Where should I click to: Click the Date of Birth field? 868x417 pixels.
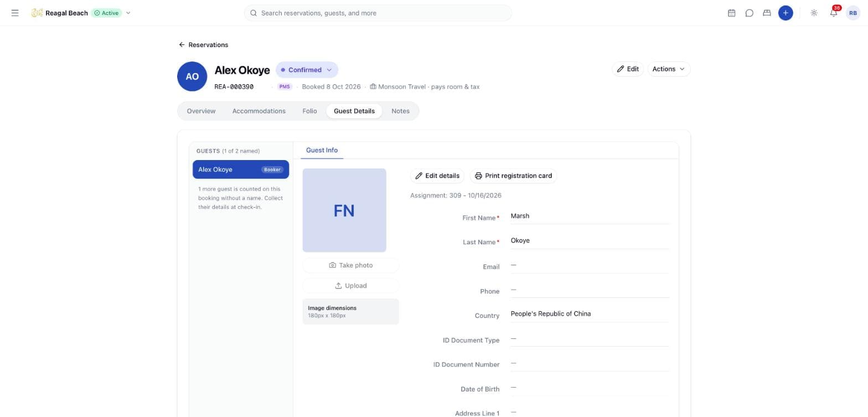pyautogui.click(x=590, y=388)
